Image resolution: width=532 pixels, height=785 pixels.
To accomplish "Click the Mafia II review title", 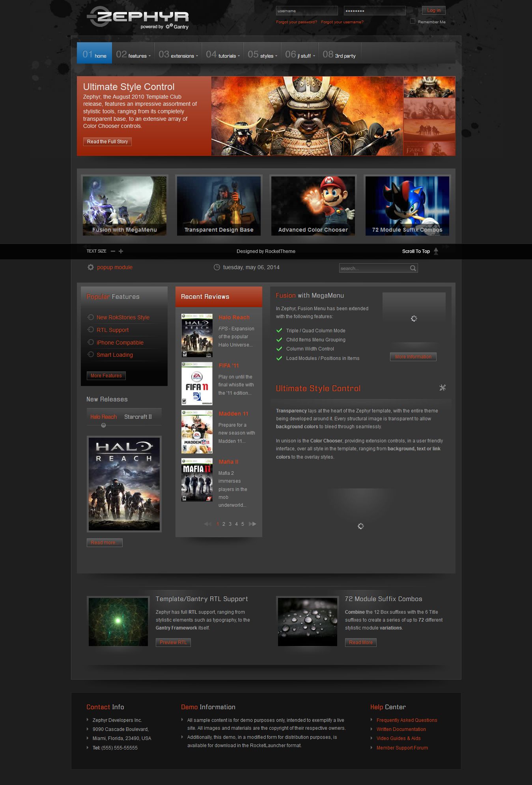I will 228,462.
